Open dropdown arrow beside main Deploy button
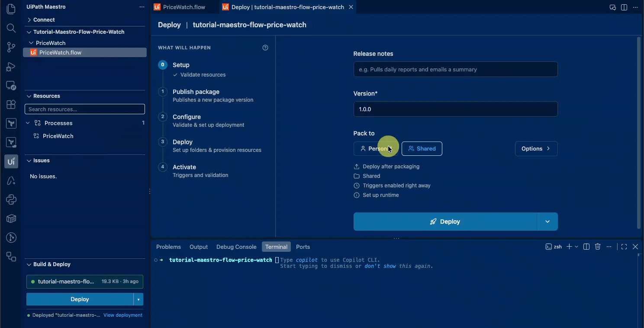This screenshot has width=644, height=328. tap(547, 222)
